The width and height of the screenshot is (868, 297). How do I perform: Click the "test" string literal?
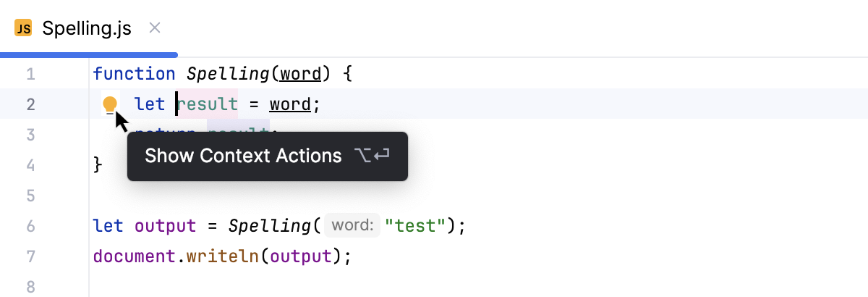pyautogui.click(x=415, y=226)
